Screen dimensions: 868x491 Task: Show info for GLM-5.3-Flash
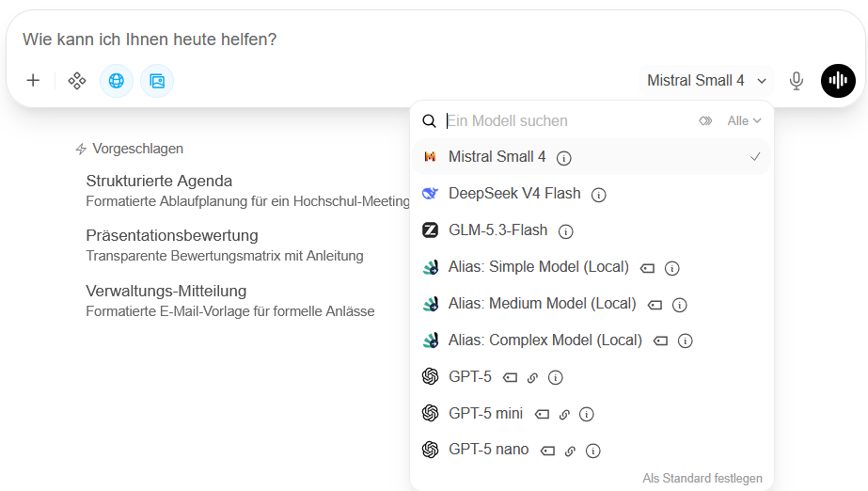(x=565, y=231)
